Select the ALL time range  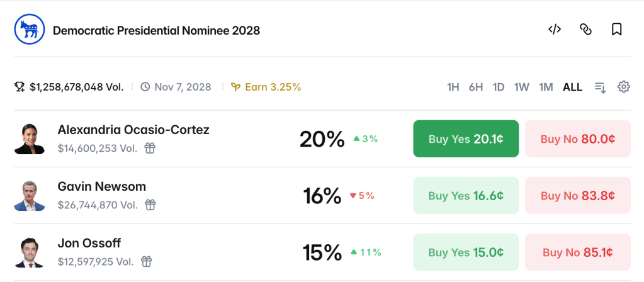(572, 87)
